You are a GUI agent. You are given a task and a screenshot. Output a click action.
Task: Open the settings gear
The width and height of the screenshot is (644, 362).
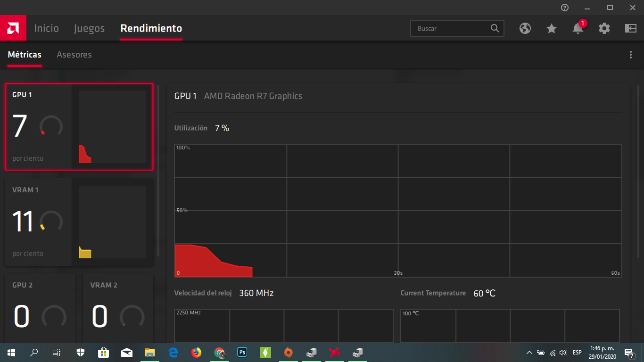click(604, 28)
